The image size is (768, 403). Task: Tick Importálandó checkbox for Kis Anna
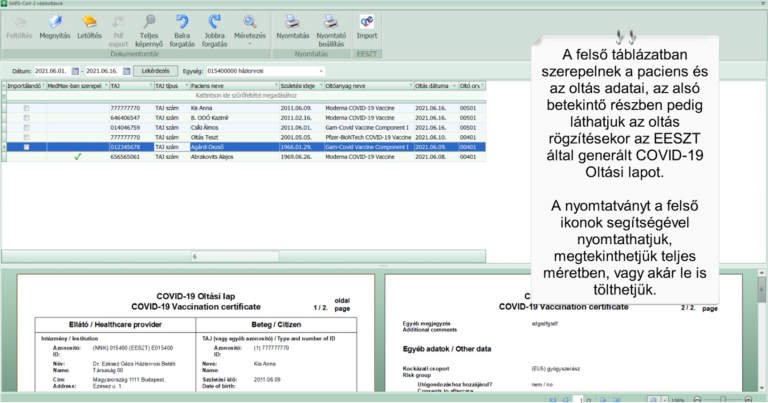(x=27, y=108)
